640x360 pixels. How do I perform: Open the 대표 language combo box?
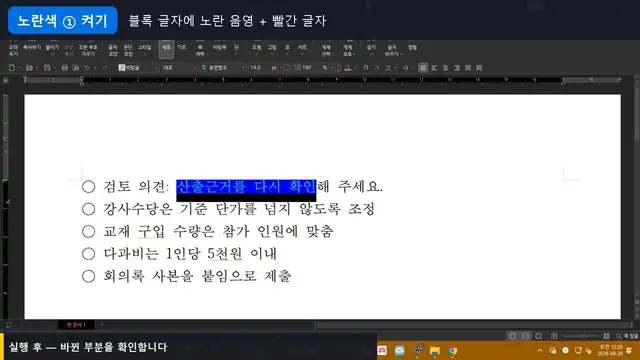178,68
